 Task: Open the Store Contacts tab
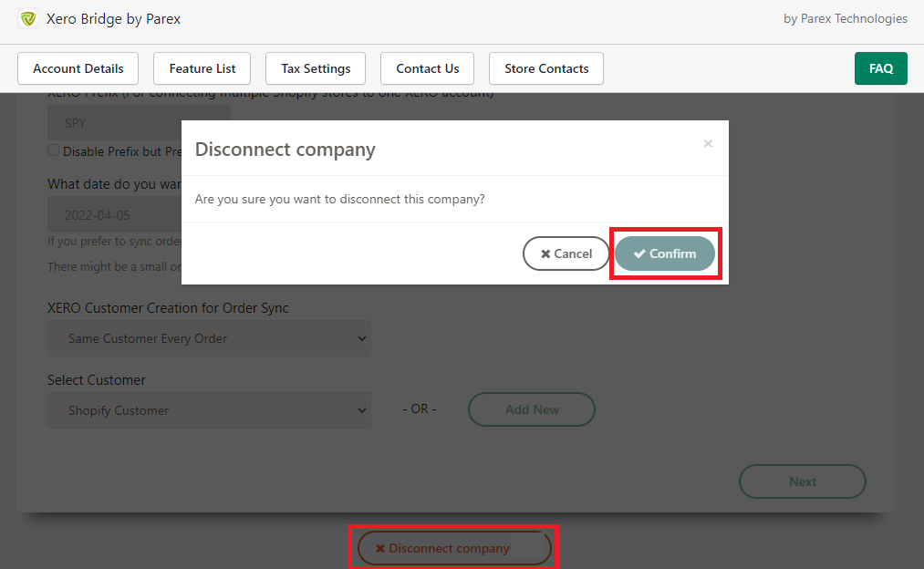(546, 68)
